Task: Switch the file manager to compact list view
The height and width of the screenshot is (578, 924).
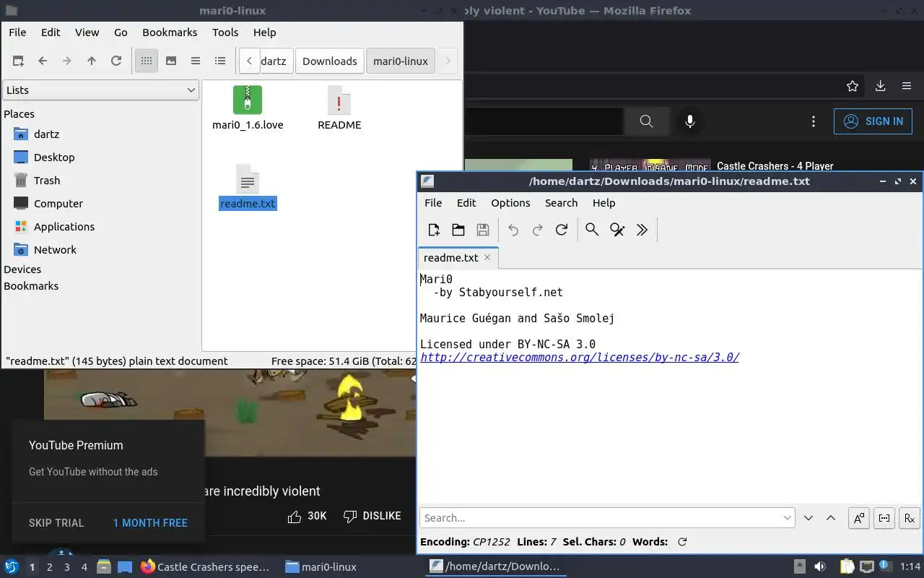Action: pos(196,61)
